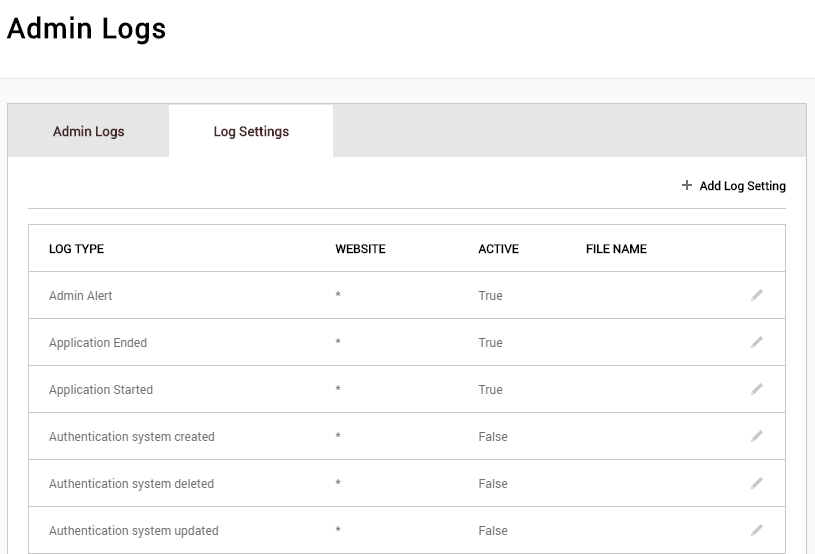
Task: Click the plus icon for adding log setting
Action: (687, 185)
